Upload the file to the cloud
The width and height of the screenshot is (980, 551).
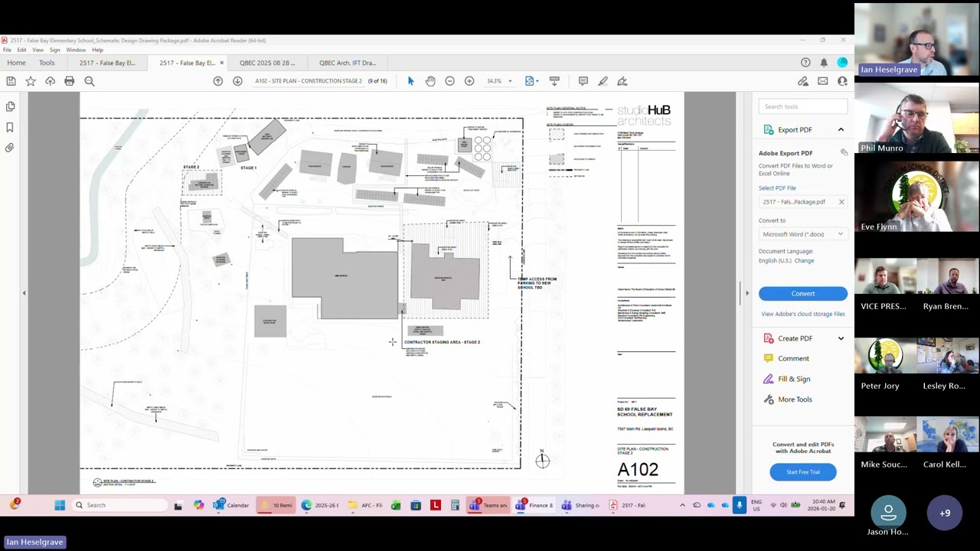(x=50, y=81)
